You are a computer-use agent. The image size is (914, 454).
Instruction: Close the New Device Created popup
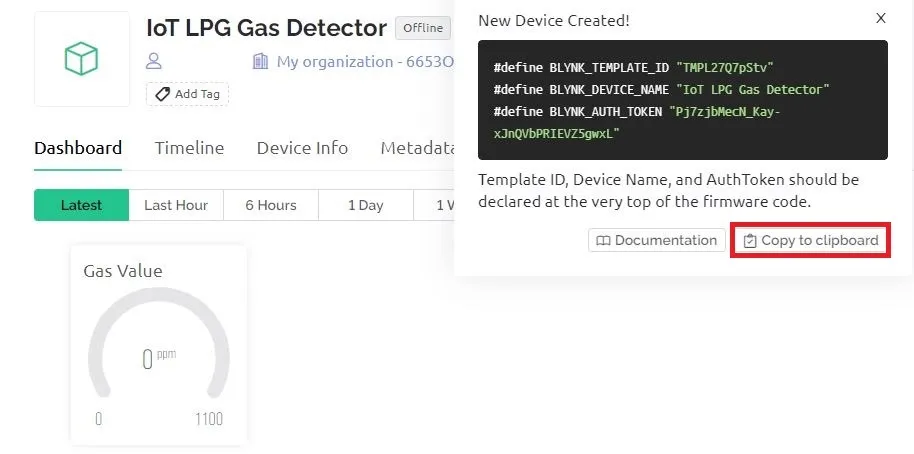[881, 19]
